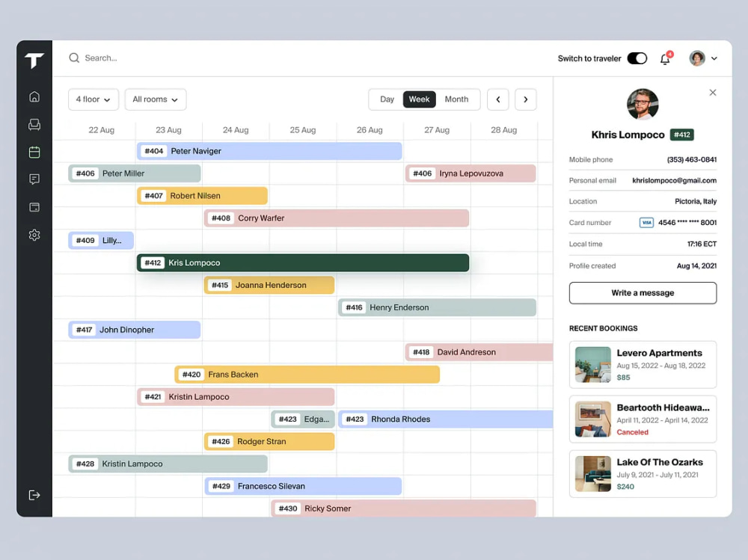Click the search magnifier icon

[74, 58]
